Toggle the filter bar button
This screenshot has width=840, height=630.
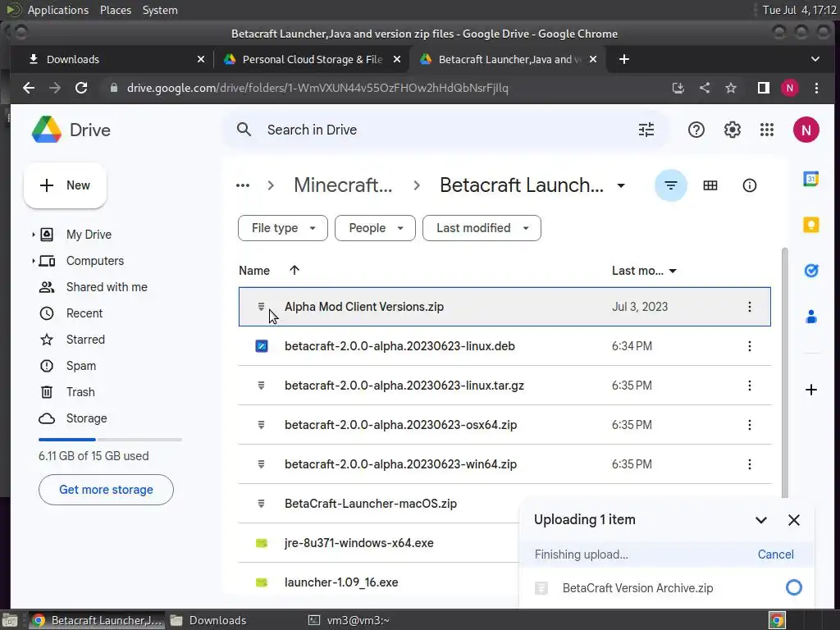[671, 185]
